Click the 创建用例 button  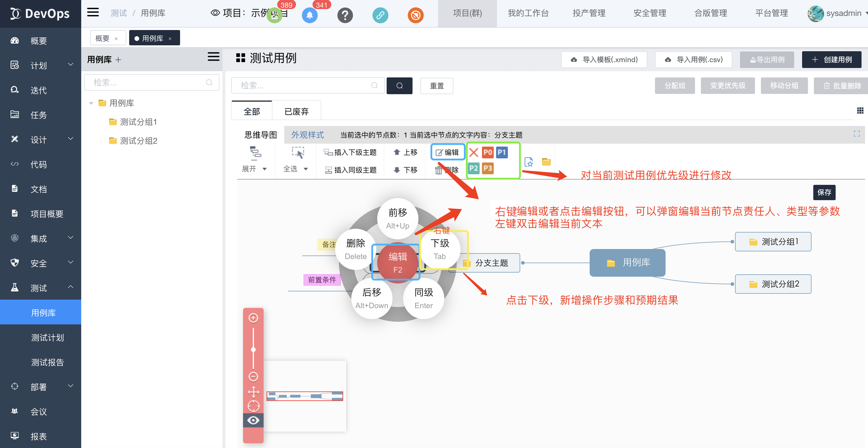831,60
